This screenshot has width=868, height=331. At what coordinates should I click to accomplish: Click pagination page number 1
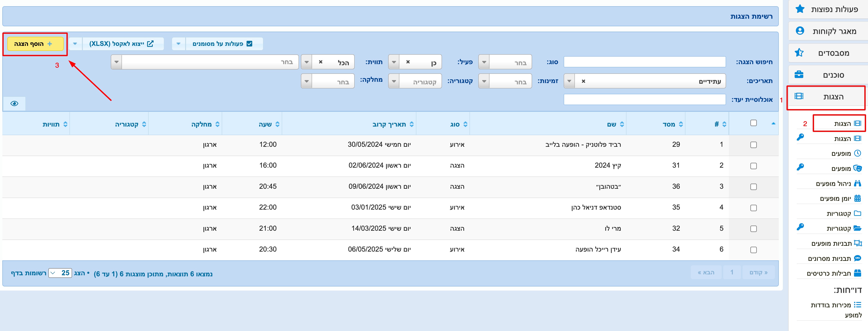[x=732, y=272]
